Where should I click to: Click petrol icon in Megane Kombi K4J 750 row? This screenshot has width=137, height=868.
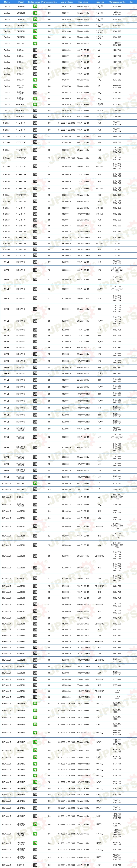35,825
